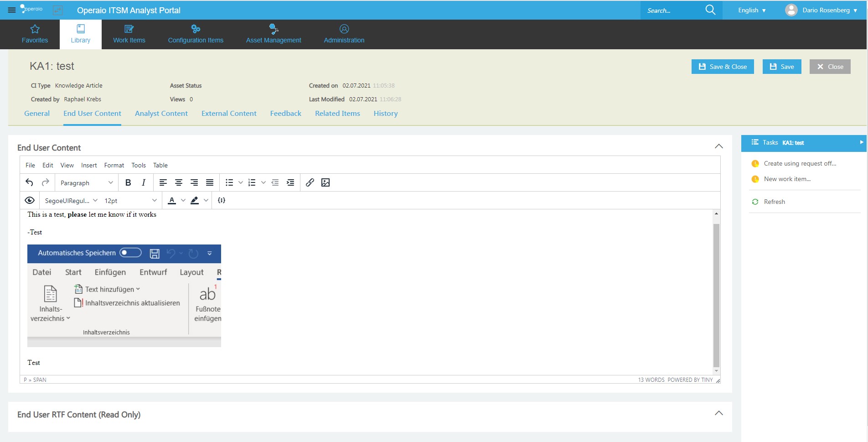This screenshot has height=442, width=868.
Task: Center align the paragraph text
Action: click(179, 182)
